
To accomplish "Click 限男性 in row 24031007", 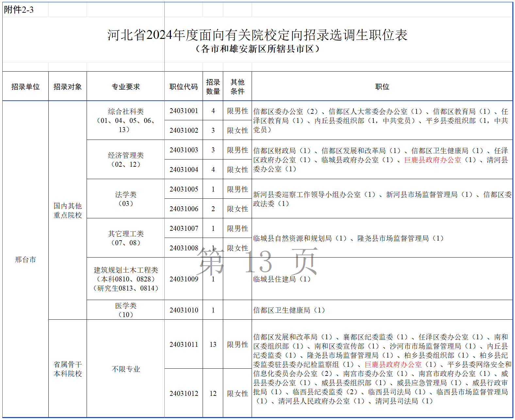I will (238, 228).
